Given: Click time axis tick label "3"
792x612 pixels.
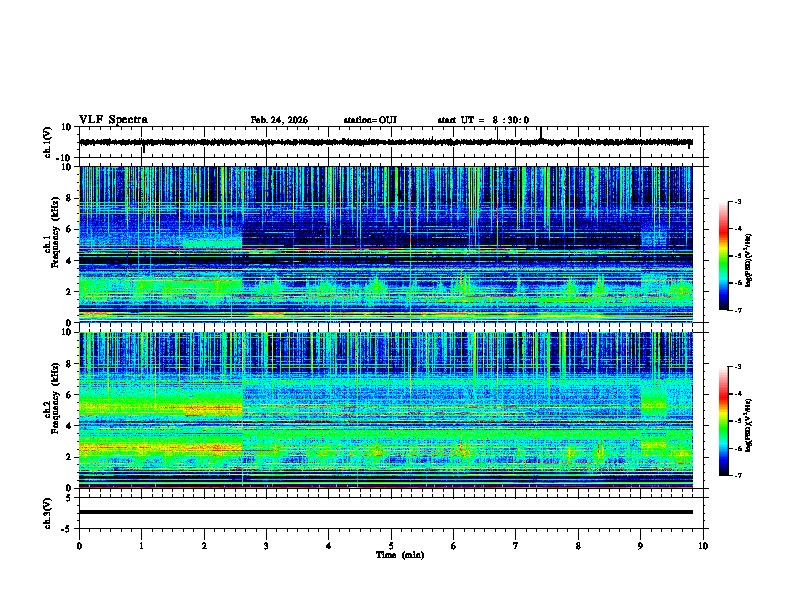Looking at the screenshot, I should tap(266, 546).
